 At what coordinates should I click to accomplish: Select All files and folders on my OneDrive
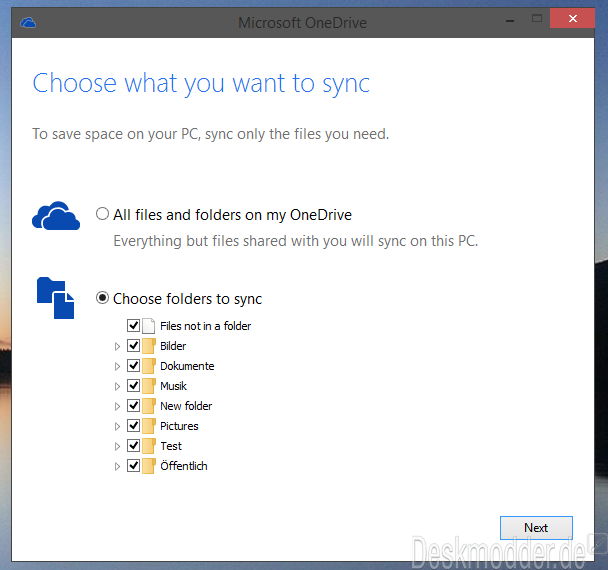pos(102,214)
